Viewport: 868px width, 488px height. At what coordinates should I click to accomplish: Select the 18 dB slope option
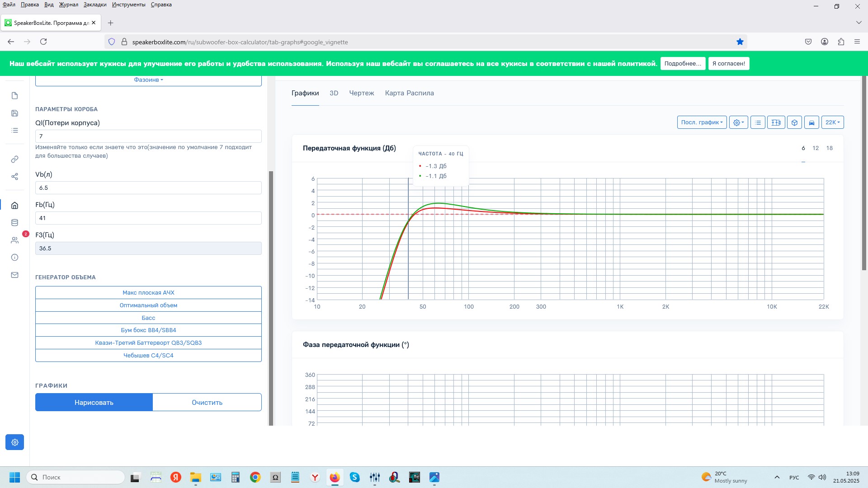coord(830,148)
